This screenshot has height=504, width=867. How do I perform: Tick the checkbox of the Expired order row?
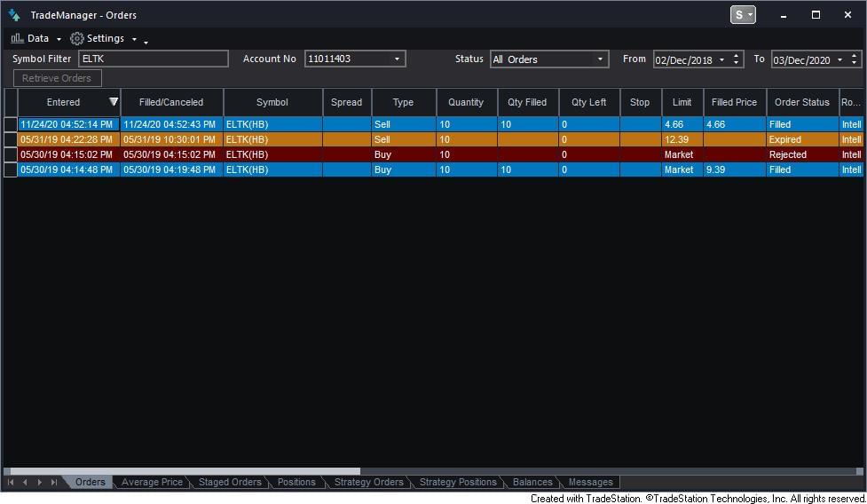point(11,139)
